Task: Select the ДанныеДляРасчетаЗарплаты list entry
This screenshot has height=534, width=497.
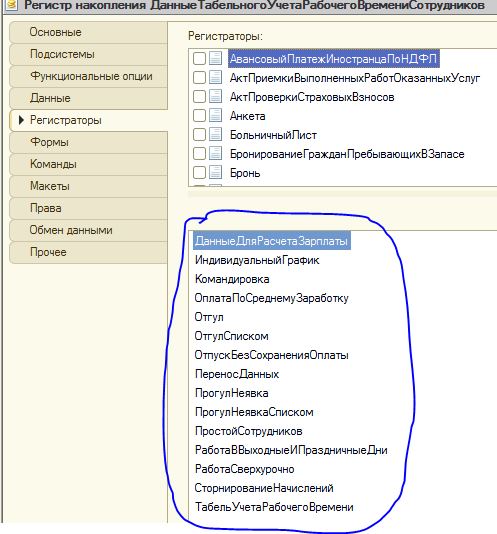Action: pyautogui.click(x=271, y=241)
